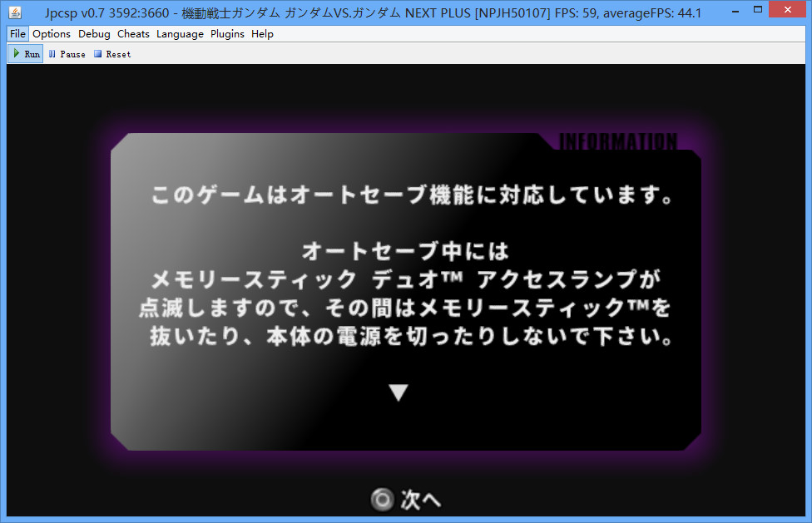The width and height of the screenshot is (812, 523).
Task: Open the Language menu
Action: coord(180,34)
